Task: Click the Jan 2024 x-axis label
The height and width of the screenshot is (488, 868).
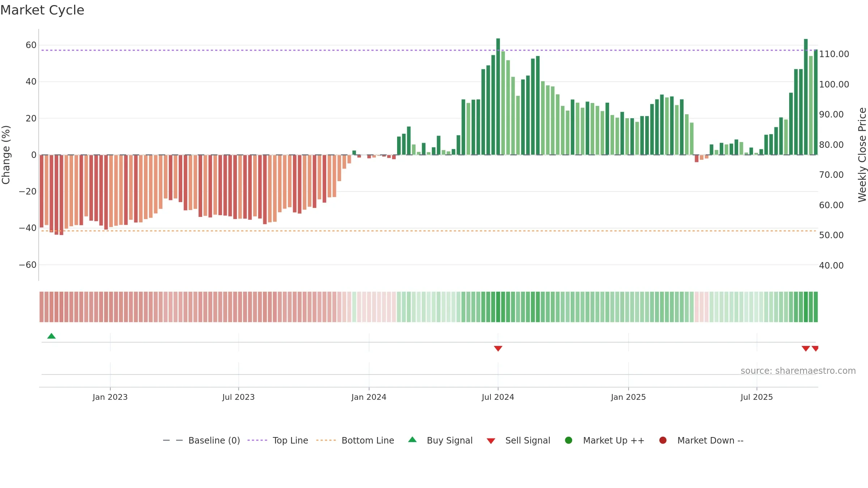Action: coord(369,397)
